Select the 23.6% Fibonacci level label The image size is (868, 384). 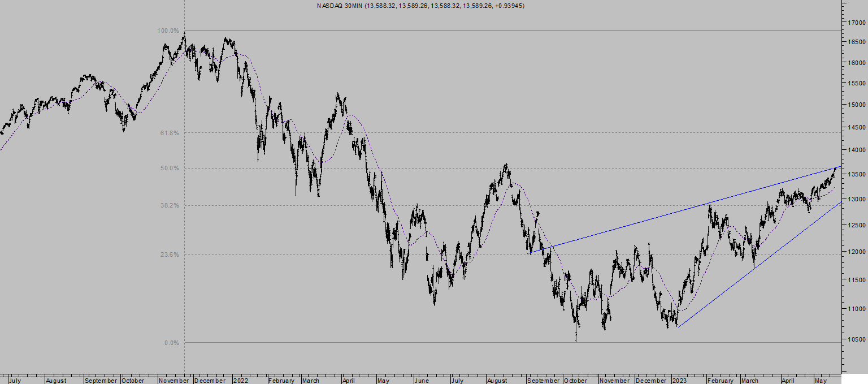171,254
